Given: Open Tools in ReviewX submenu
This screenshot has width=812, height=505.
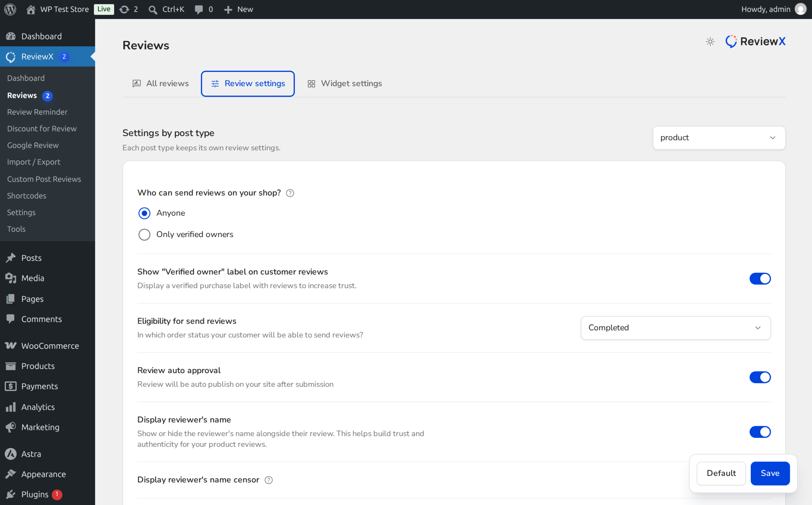Looking at the screenshot, I should tap(16, 229).
